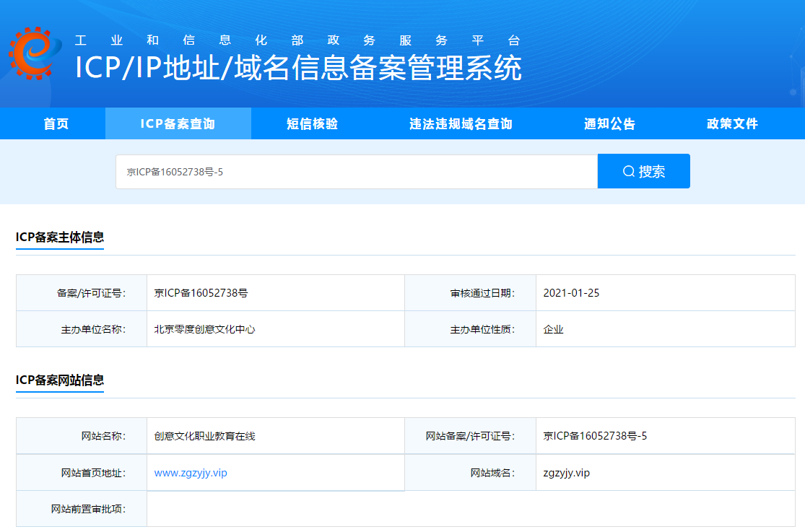Select the ICP备案网站信息 section heading
The width and height of the screenshot is (805, 532).
pyautogui.click(x=59, y=380)
